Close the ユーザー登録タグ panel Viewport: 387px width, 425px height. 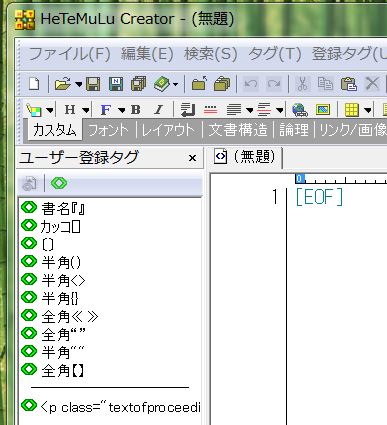click(192, 158)
